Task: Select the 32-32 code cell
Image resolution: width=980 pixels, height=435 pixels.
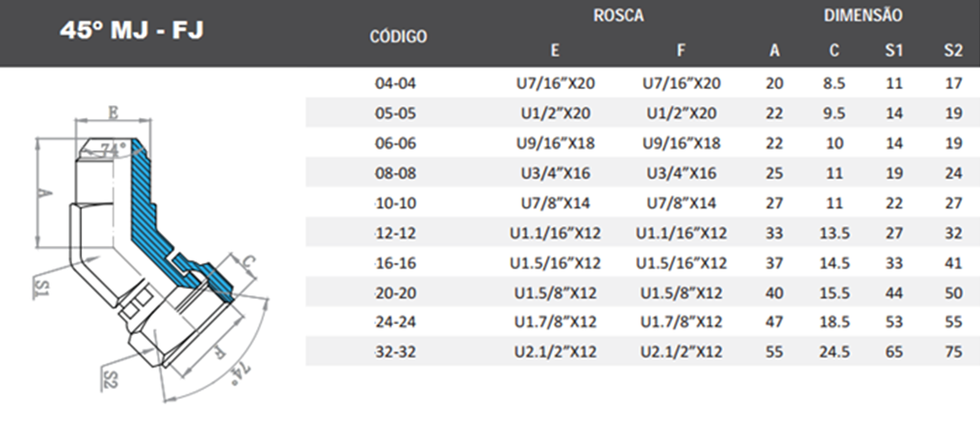Action: point(398,352)
